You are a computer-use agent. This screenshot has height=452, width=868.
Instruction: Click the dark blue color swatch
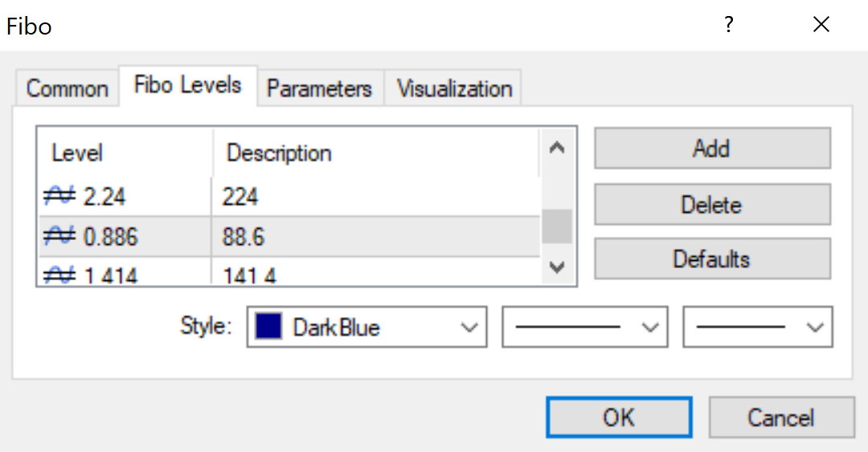[x=268, y=327]
